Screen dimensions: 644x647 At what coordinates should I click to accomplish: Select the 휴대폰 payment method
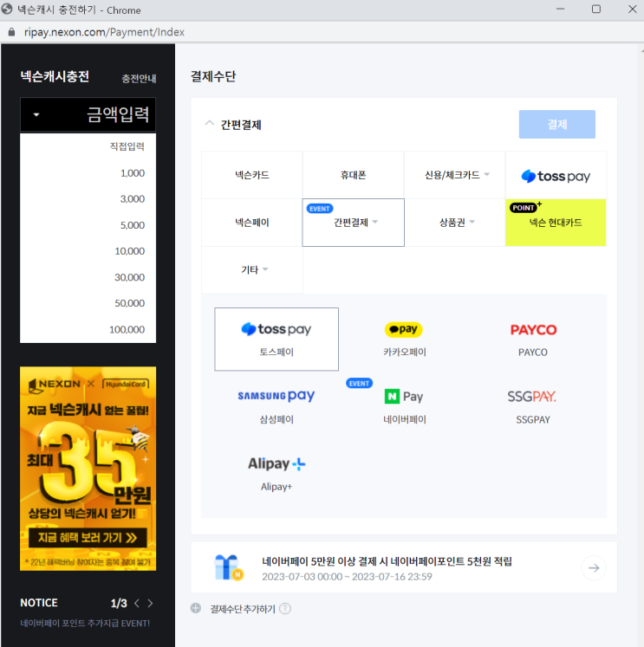click(x=354, y=175)
